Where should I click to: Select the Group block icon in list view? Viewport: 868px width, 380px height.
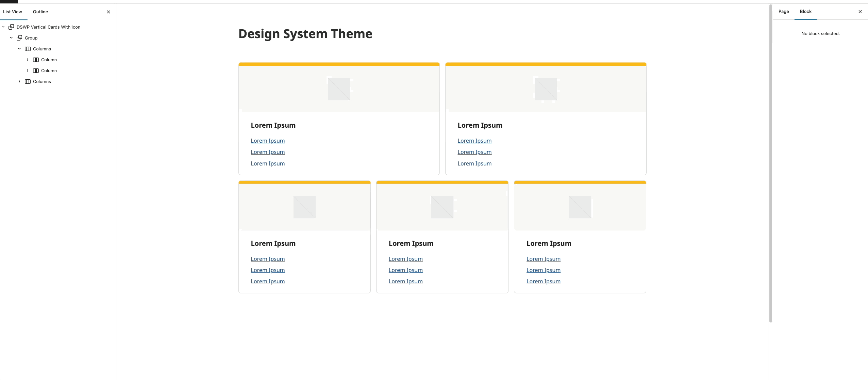click(x=19, y=38)
